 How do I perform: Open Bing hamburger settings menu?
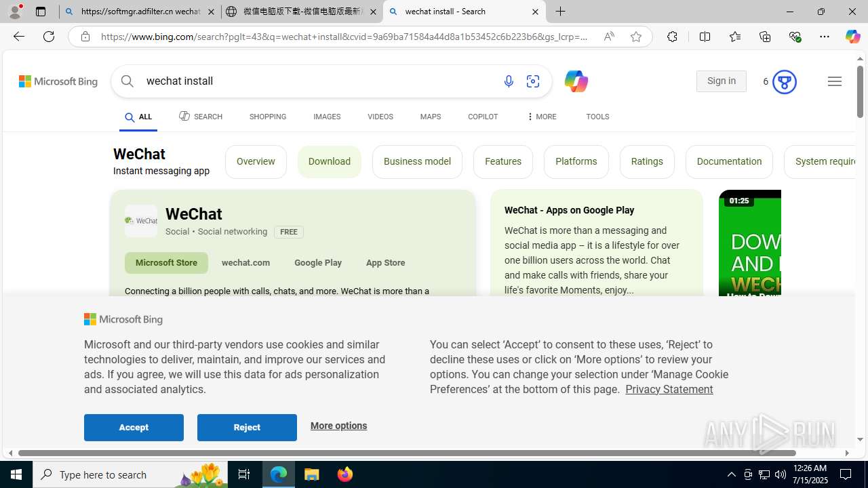click(835, 81)
